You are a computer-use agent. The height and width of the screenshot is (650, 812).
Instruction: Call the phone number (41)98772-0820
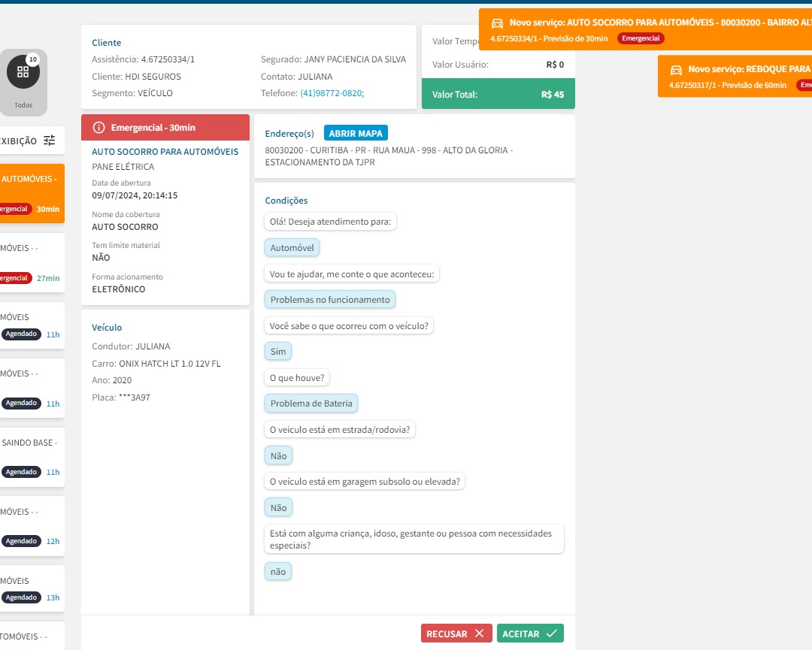pyautogui.click(x=332, y=93)
